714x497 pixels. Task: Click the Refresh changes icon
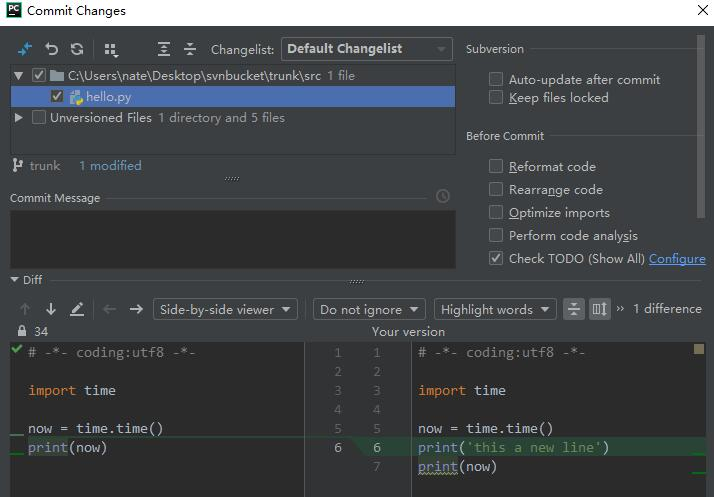tap(77, 49)
